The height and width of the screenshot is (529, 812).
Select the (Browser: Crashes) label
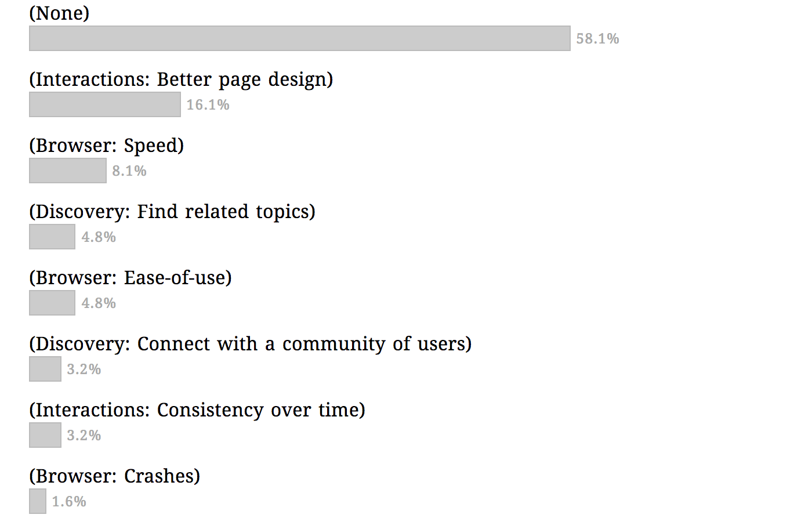coord(115,476)
